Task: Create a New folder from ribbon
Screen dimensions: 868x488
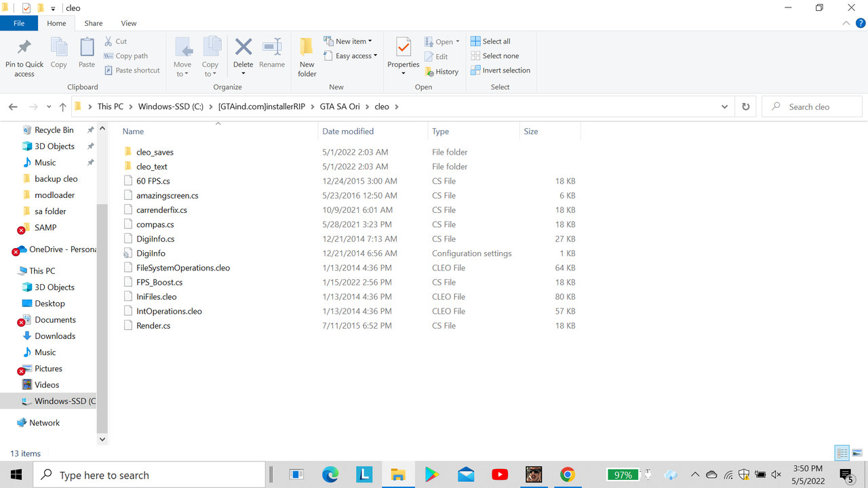Action: [307, 57]
